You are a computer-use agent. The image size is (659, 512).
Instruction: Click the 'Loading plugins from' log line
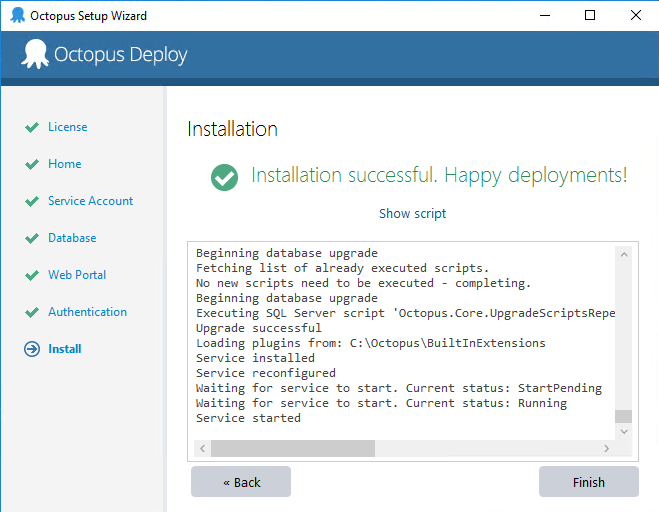click(x=371, y=343)
